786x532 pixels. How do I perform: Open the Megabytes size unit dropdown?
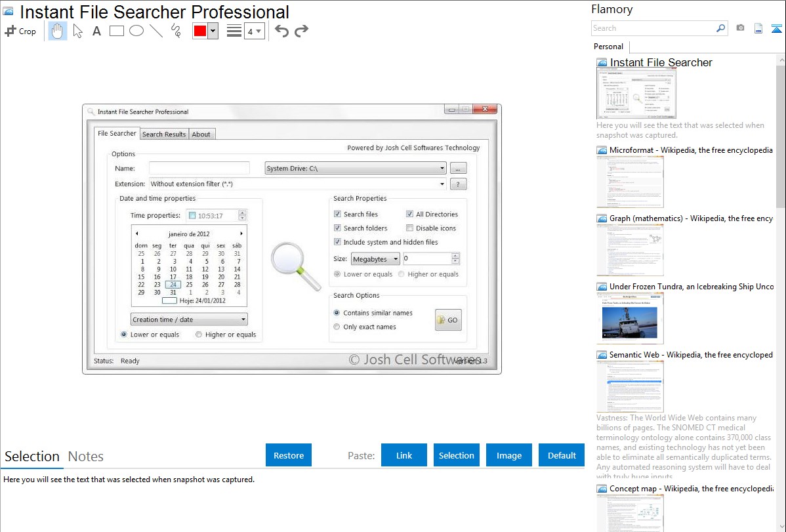pyautogui.click(x=375, y=258)
